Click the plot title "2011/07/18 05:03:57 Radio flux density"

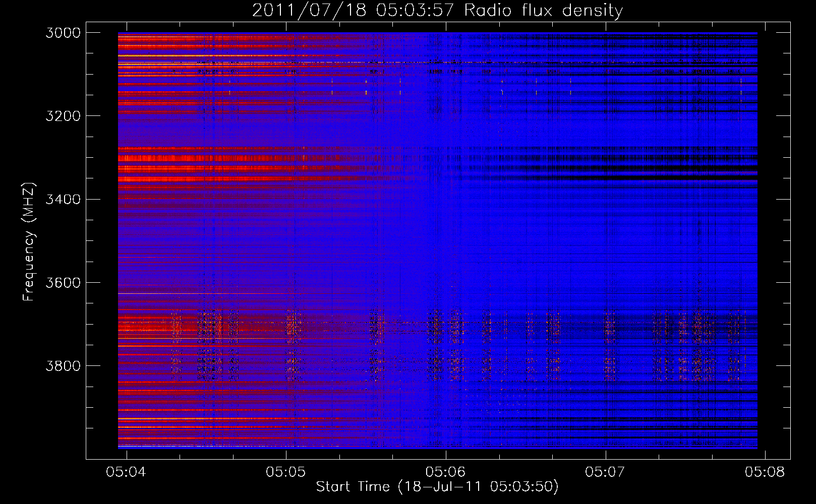point(437,10)
